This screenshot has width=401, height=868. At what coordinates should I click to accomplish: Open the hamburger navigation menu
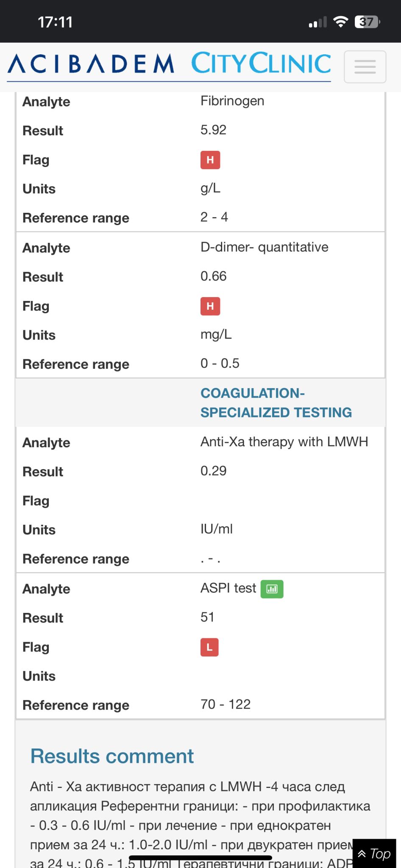click(x=365, y=67)
